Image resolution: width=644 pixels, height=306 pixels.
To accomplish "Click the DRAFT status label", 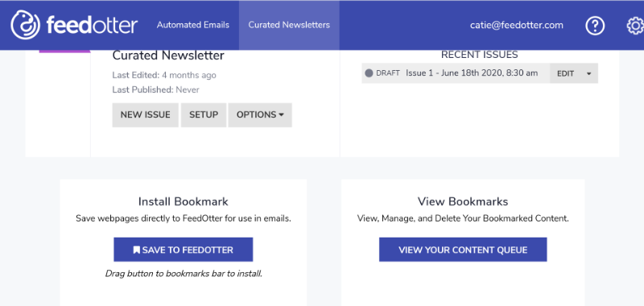I will [388, 73].
